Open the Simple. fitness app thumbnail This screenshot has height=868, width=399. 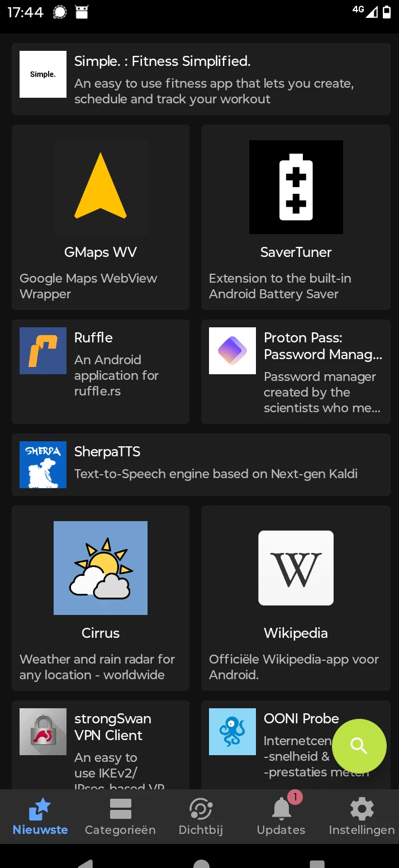click(43, 74)
